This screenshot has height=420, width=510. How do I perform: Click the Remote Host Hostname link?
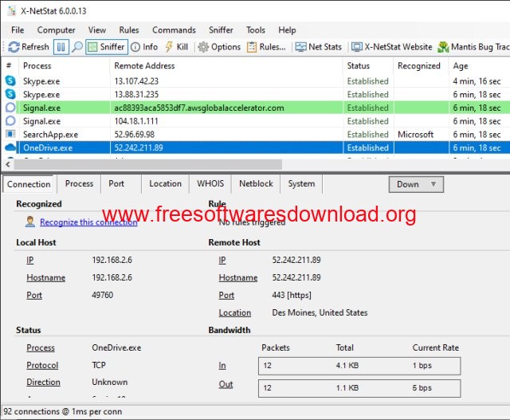[238, 277]
